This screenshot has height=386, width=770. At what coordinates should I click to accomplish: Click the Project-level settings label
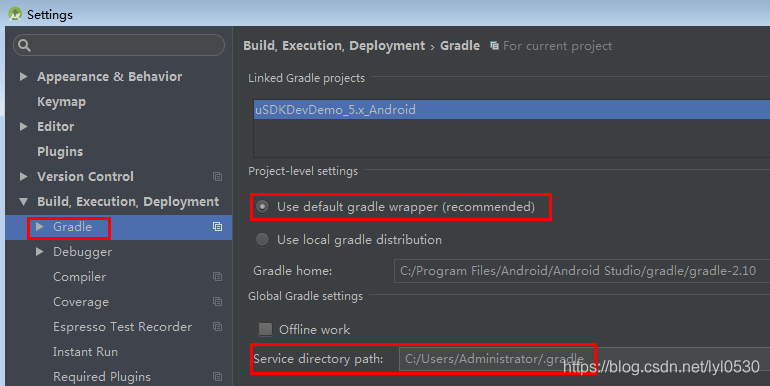(303, 171)
